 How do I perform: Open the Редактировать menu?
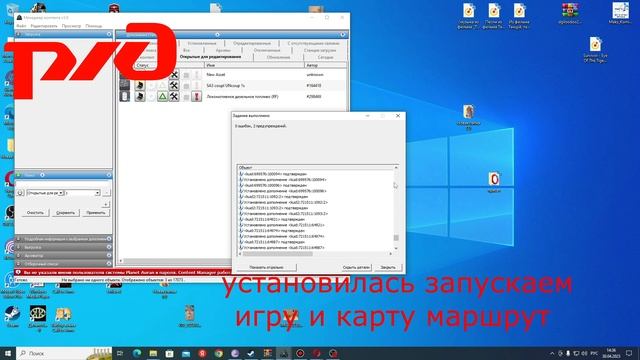pos(44,26)
